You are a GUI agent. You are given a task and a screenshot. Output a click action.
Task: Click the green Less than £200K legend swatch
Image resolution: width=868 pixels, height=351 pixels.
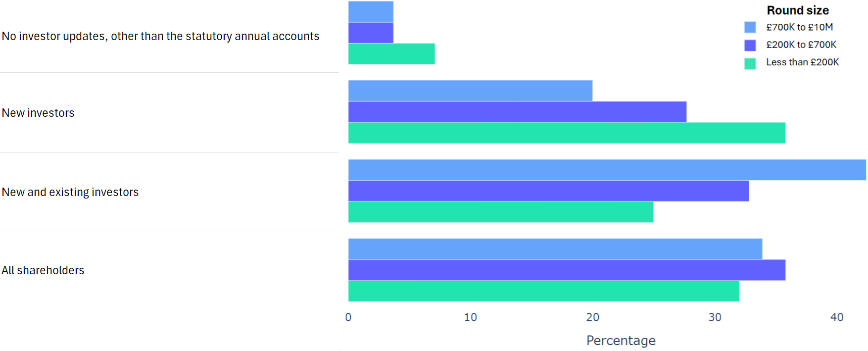coord(750,63)
